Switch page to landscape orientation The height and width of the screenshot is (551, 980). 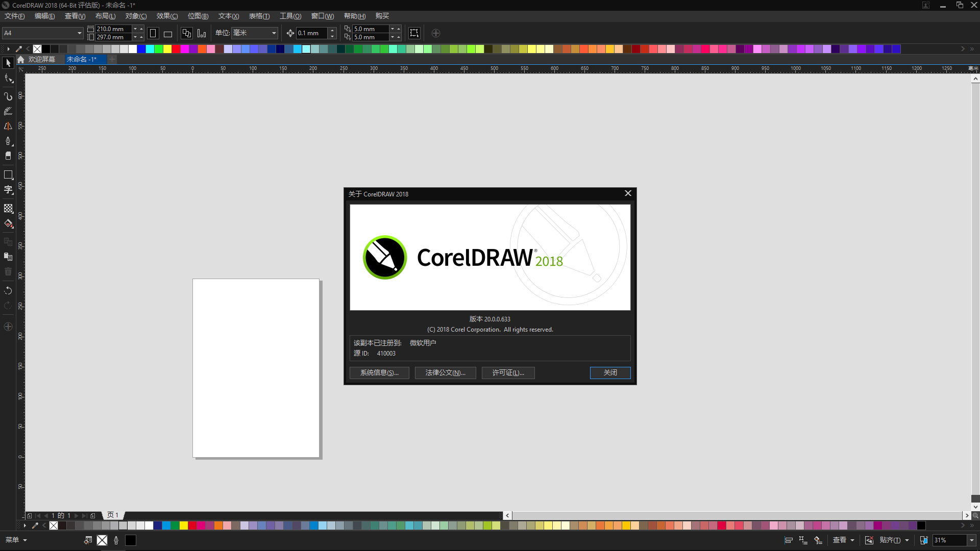(x=168, y=34)
